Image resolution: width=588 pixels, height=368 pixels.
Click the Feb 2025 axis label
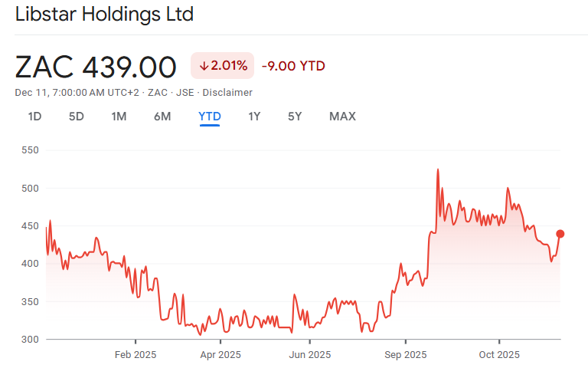click(x=135, y=354)
